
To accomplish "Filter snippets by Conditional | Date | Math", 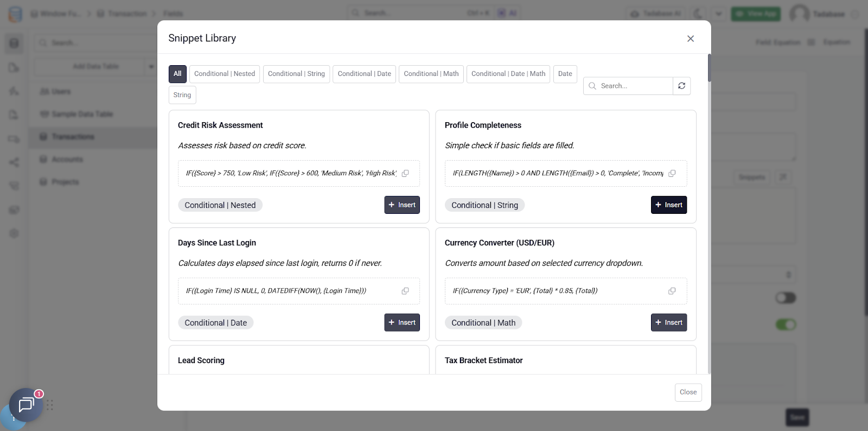I will point(508,74).
